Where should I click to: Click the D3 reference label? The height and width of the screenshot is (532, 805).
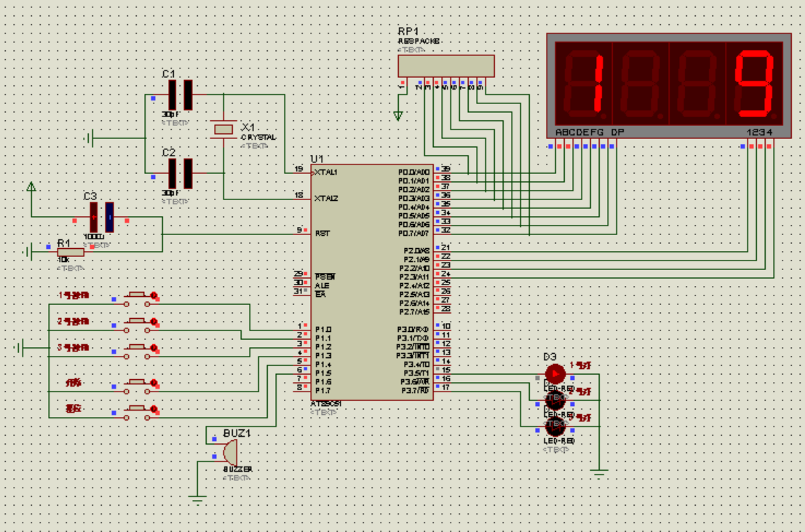pyautogui.click(x=550, y=357)
